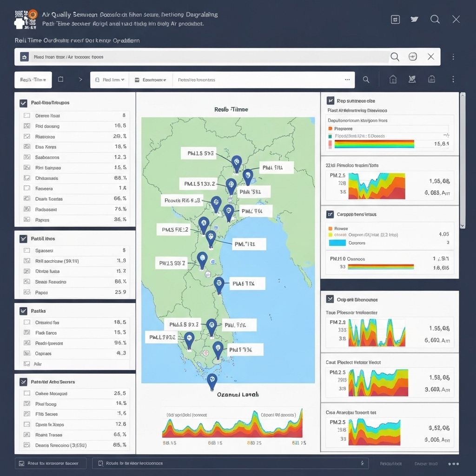Open the stations icon right of the map tool

[432, 79]
